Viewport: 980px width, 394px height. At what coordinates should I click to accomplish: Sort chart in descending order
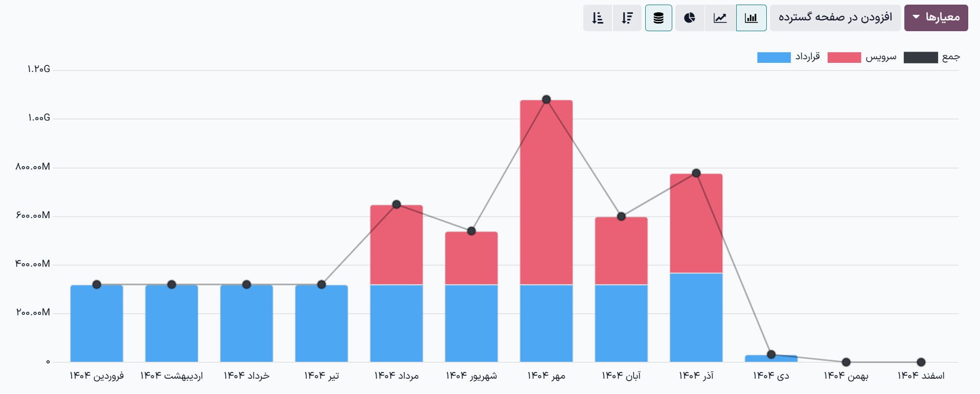[x=627, y=18]
